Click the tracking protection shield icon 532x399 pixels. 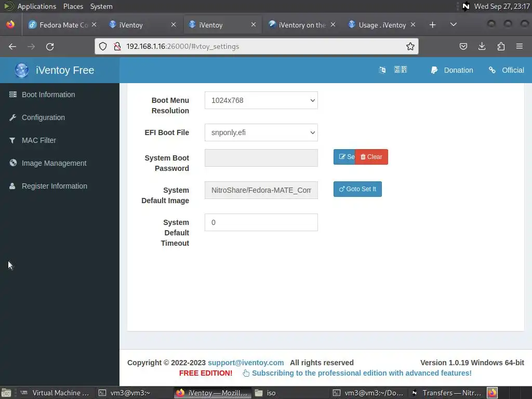tap(103, 46)
